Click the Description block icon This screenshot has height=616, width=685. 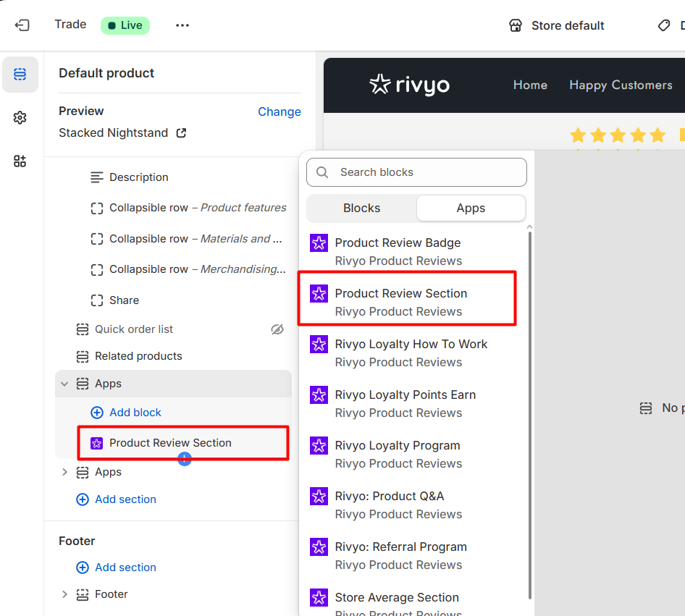point(96,177)
